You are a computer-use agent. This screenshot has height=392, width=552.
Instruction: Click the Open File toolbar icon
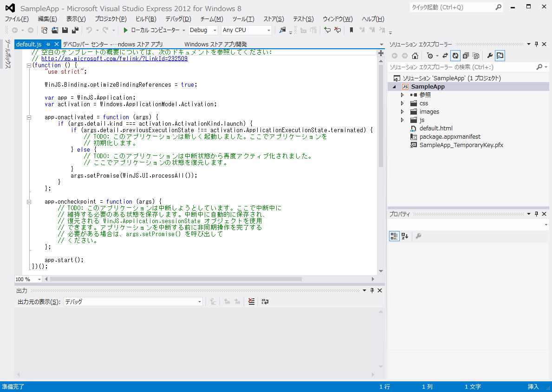tap(55, 30)
